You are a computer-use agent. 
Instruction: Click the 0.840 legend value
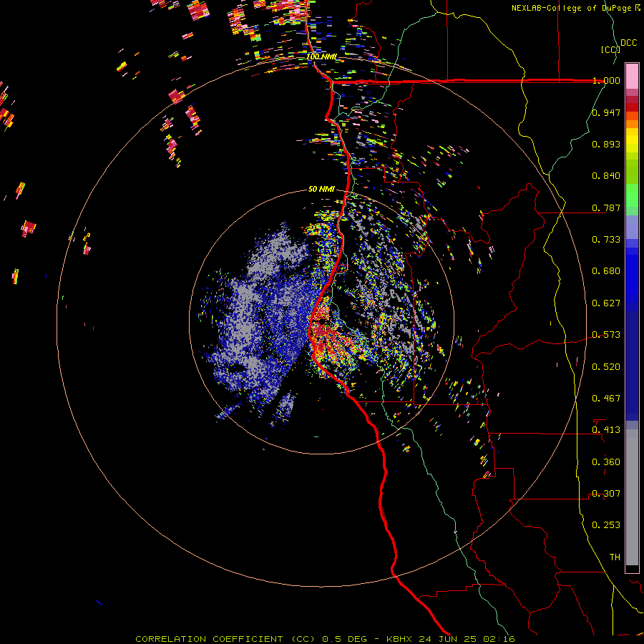[x=606, y=176]
